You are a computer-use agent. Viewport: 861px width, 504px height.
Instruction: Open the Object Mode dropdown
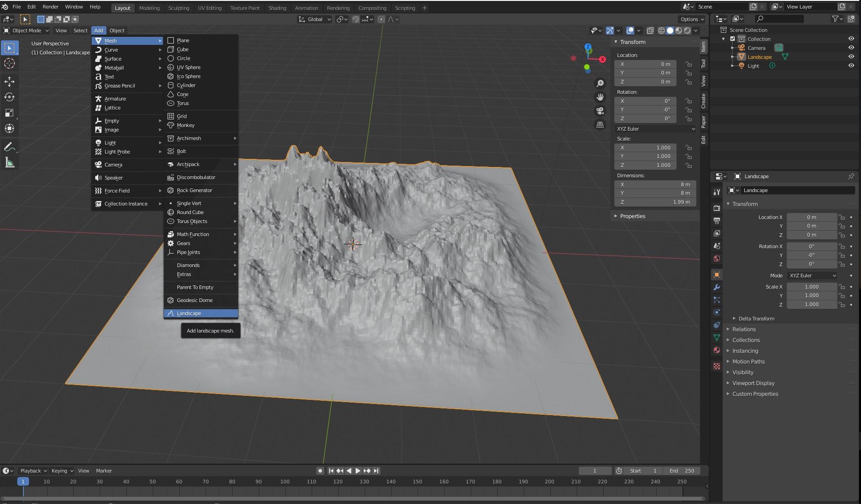click(x=26, y=31)
